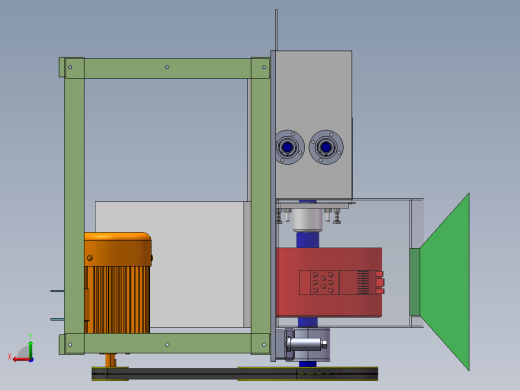Viewport: 520px width, 390px height.
Task: Click the right flange bearing on gray box
Action: (x=326, y=147)
